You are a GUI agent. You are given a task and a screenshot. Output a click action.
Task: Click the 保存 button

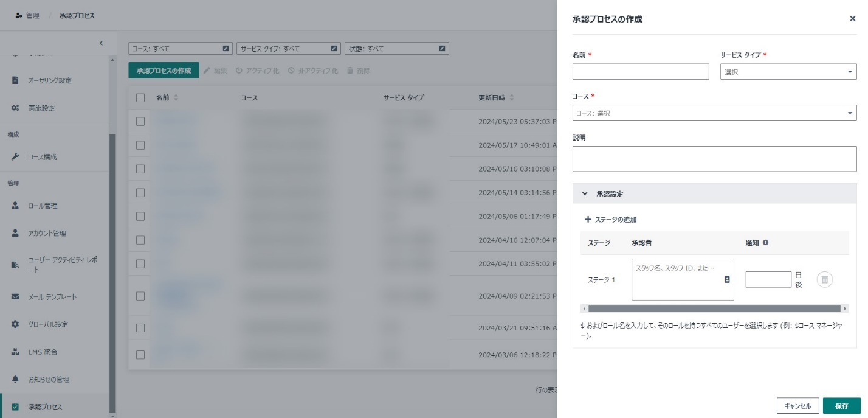pos(841,406)
